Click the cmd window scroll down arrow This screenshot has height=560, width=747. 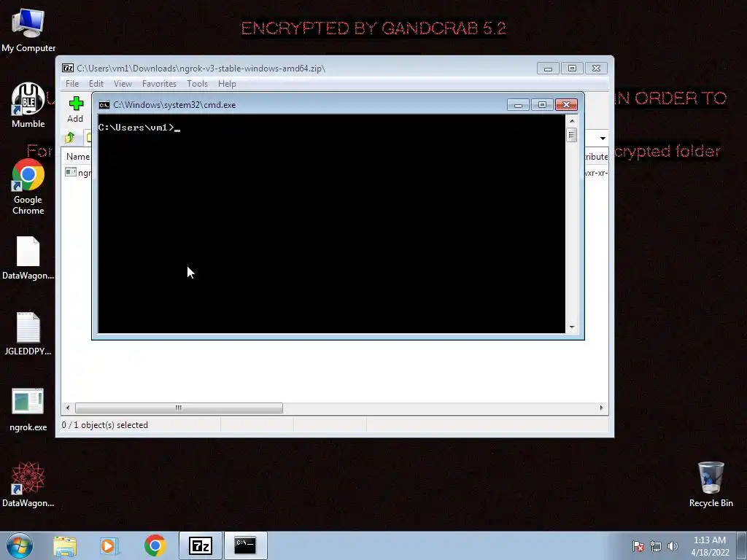(x=572, y=327)
